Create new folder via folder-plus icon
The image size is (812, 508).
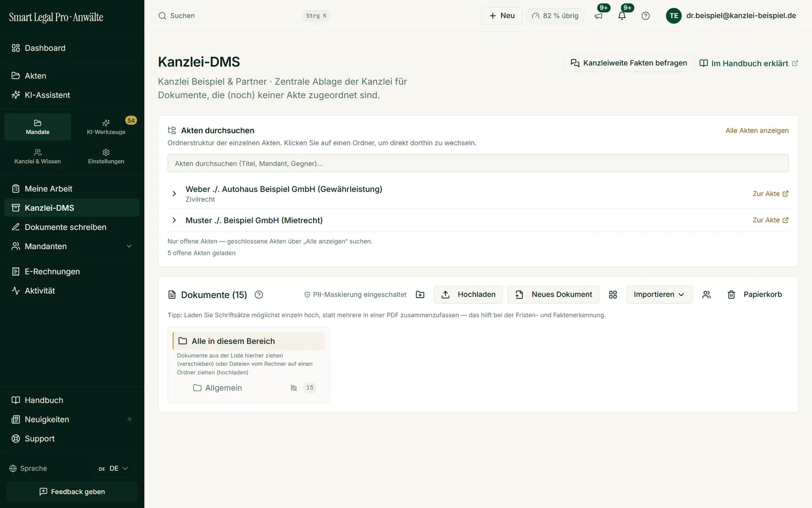pos(420,295)
